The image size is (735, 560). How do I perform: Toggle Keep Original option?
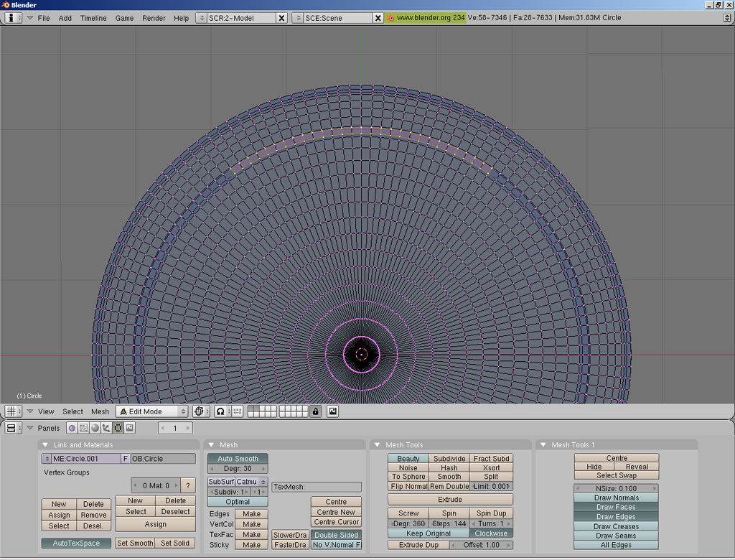(x=429, y=533)
